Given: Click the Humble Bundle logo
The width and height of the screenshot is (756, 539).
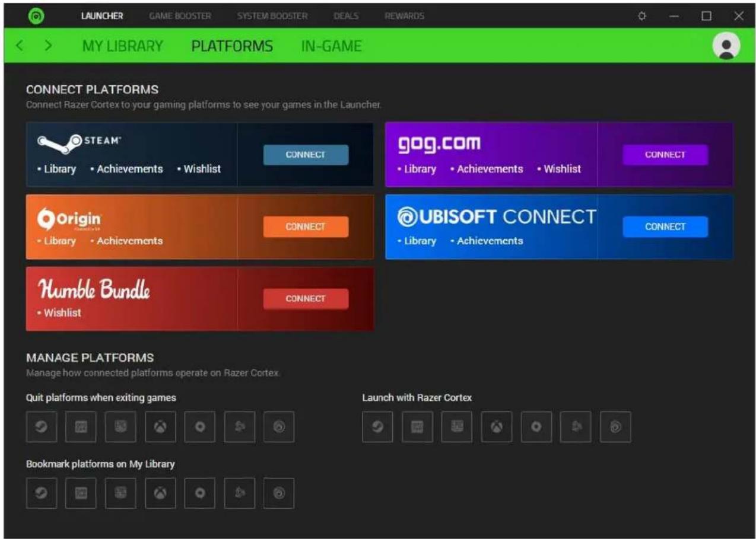Looking at the screenshot, I should pyautogui.click(x=94, y=289).
